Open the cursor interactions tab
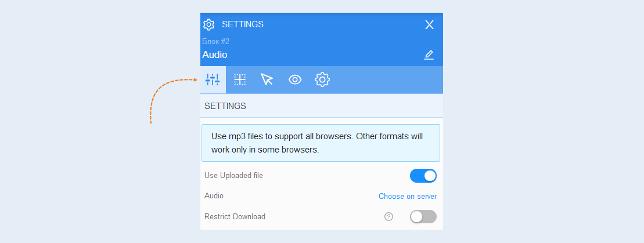644x243 pixels. coord(267,79)
